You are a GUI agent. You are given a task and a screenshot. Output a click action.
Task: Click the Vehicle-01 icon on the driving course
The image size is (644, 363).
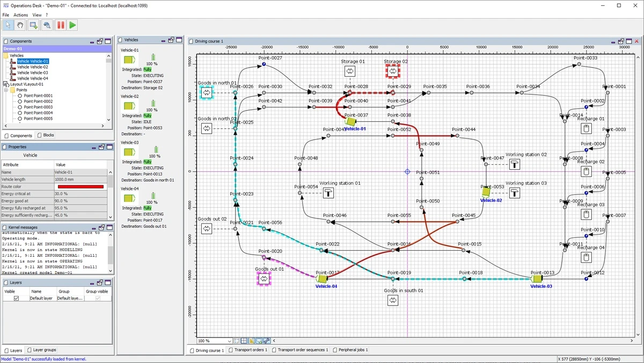pos(350,122)
